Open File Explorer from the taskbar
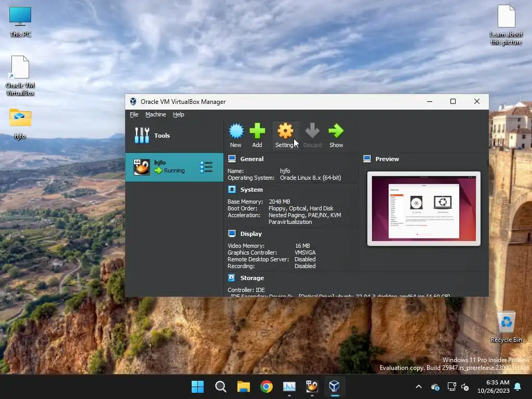Viewport: 532px width, 399px height. pyautogui.click(x=244, y=387)
